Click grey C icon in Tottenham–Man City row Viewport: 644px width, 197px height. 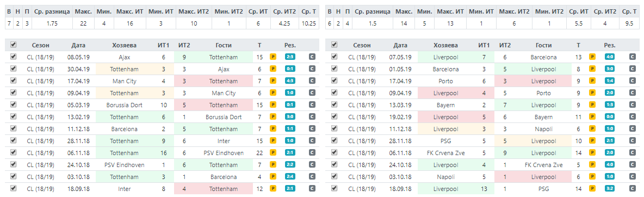tap(312, 94)
